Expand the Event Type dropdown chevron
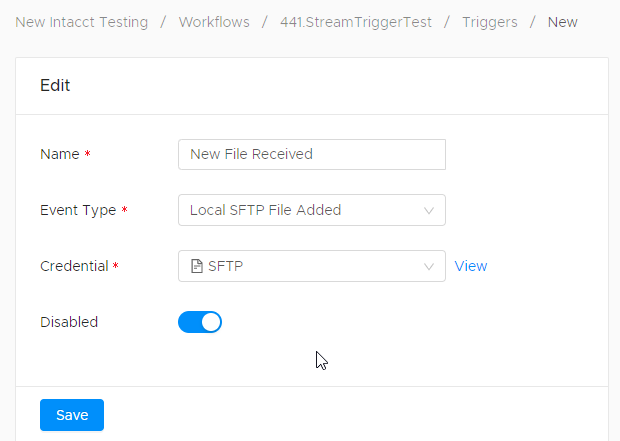This screenshot has width=620, height=441. (x=429, y=210)
